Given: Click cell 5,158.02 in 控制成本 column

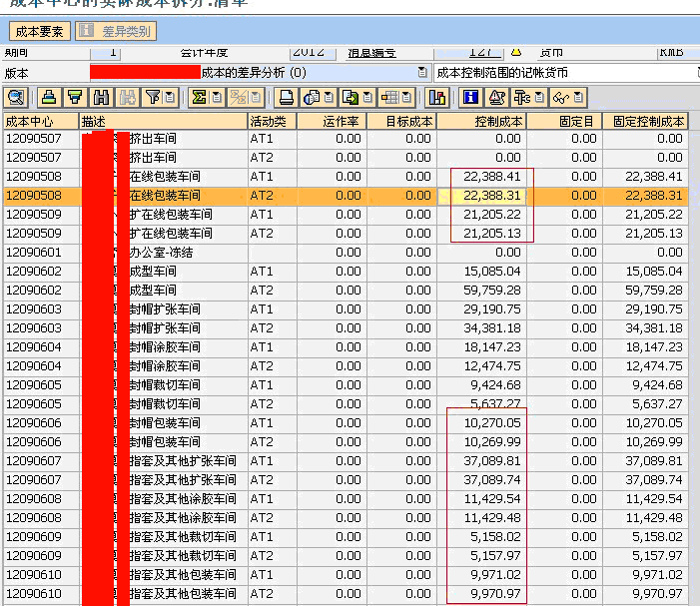Looking at the screenshot, I should [482, 537].
